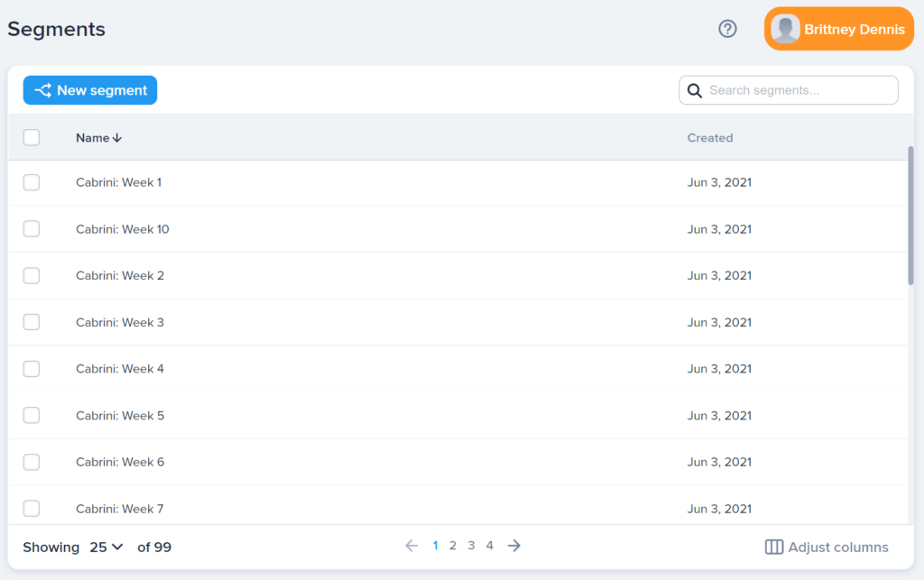Select page 4 in pagination
Viewport: 924px width, 580px height.
pos(489,546)
